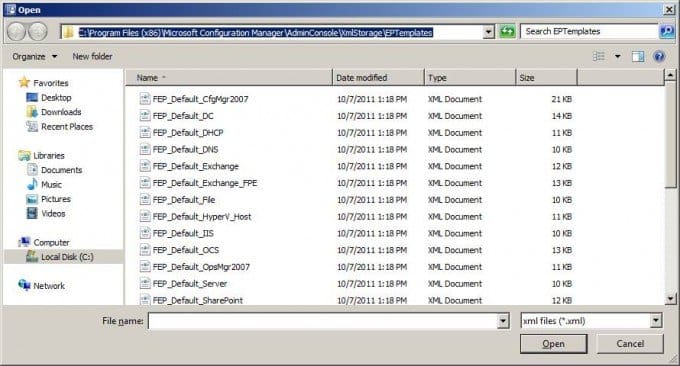
Task: Select the FEP_Default_OCS file
Action: (x=186, y=250)
